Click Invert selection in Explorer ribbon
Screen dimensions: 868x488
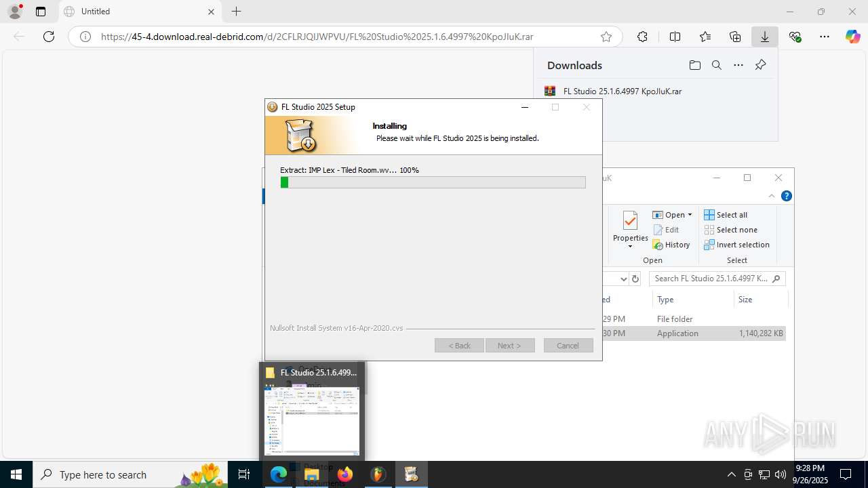point(736,245)
